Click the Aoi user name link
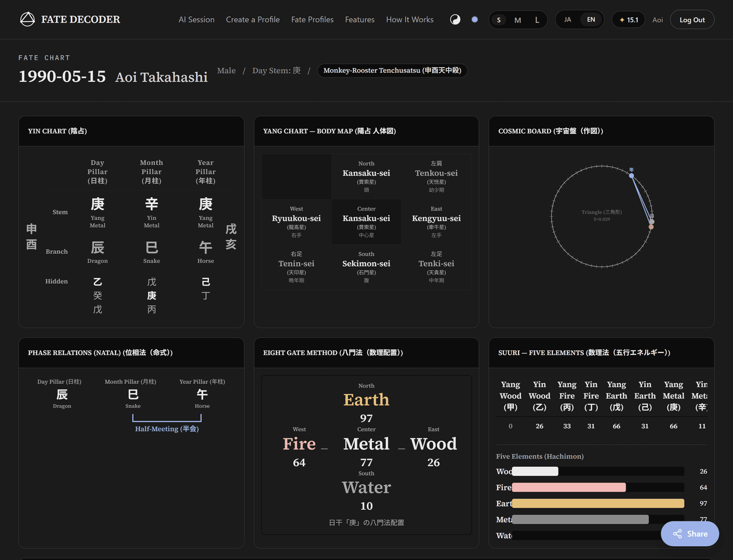 coord(658,20)
